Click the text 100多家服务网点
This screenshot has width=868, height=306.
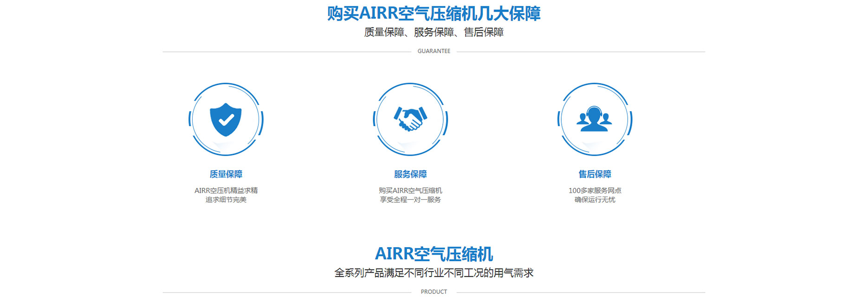(x=595, y=191)
